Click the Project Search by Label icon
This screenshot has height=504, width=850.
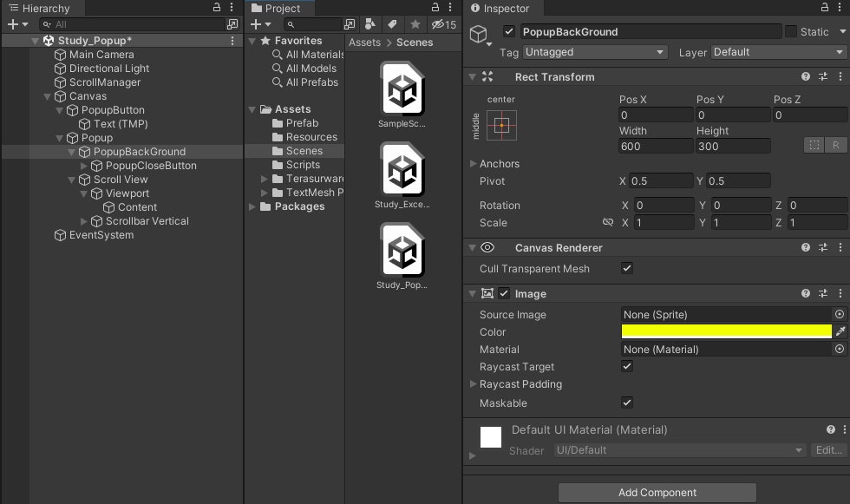click(392, 24)
